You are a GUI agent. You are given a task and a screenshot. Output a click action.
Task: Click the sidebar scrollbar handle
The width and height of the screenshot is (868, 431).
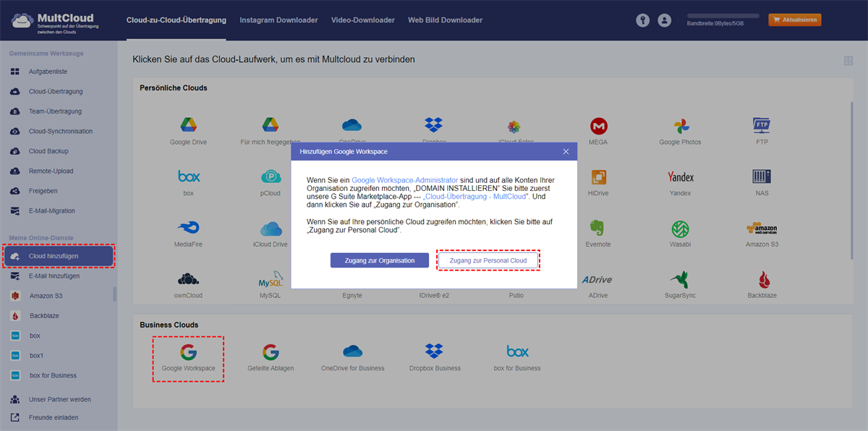(114, 295)
